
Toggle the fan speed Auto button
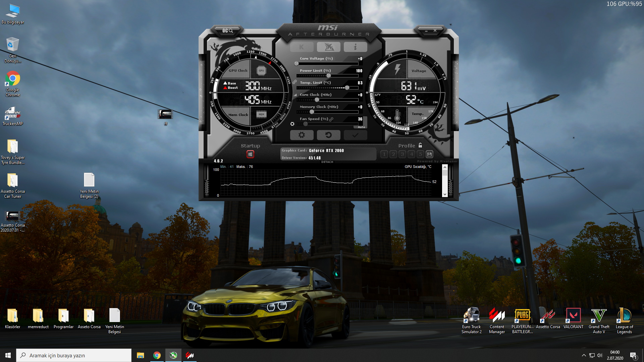(x=361, y=127)
